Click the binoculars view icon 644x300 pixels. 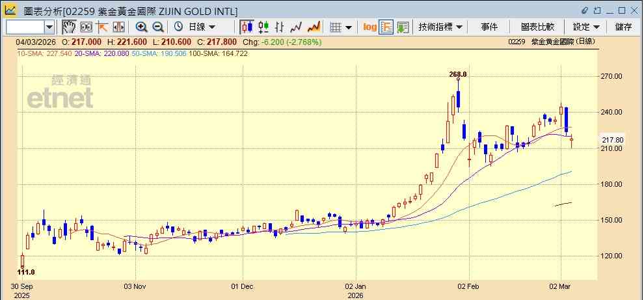(86, 27)
